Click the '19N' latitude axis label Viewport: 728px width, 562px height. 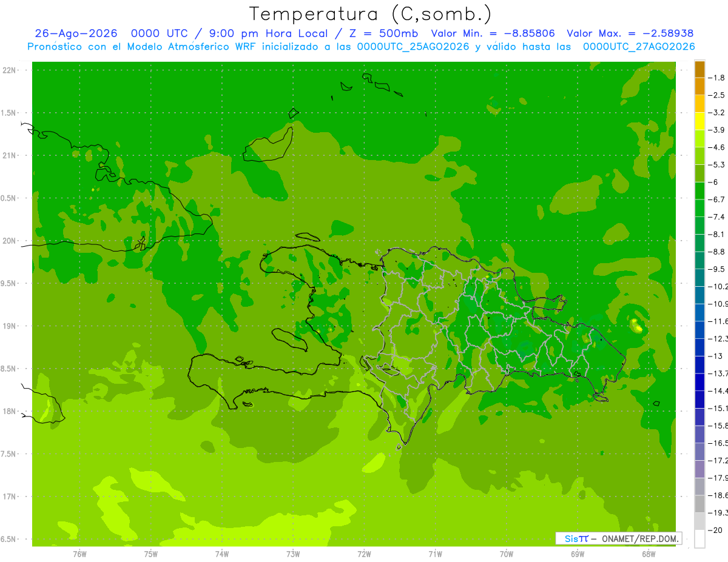tap(10, 326)
